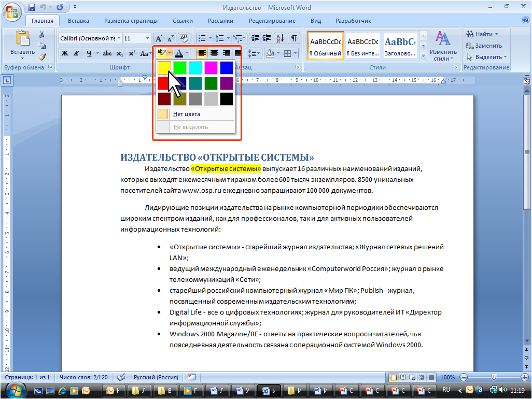The height and width of the screenshot is (399, 532).
Task: Open the font size dropdown showing 11
Action: [x=147, y=38]
